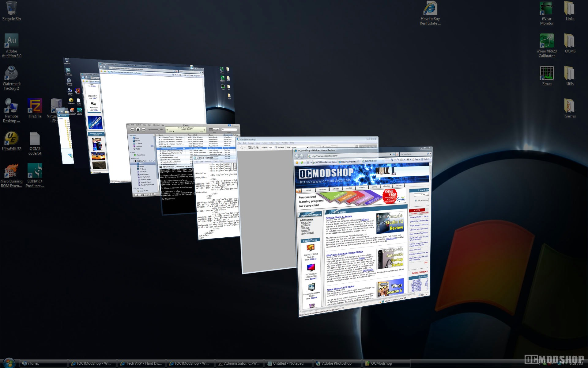Click the Refresh icon beside IE address bar
Screen dimensions: 588x368
pos(394,155)
